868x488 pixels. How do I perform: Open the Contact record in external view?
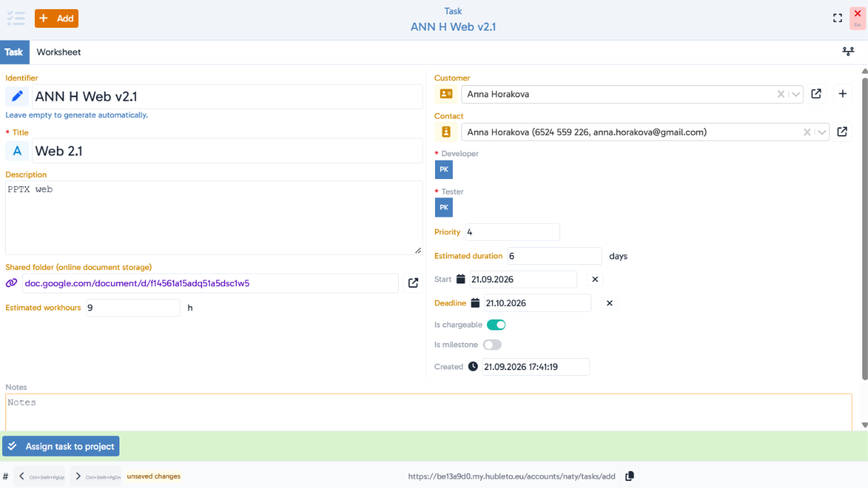(842, 132)
